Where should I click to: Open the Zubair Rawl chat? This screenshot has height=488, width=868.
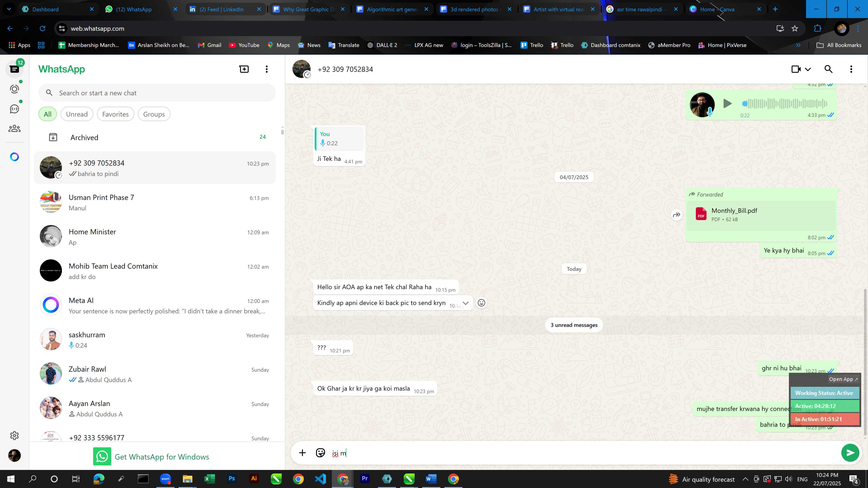point(155,374)
